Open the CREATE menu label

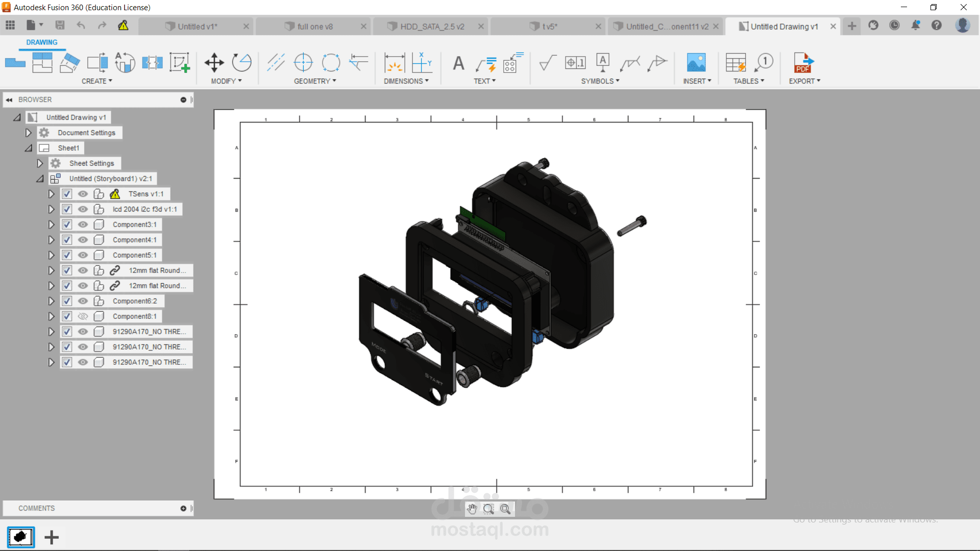tap(96, 81)
